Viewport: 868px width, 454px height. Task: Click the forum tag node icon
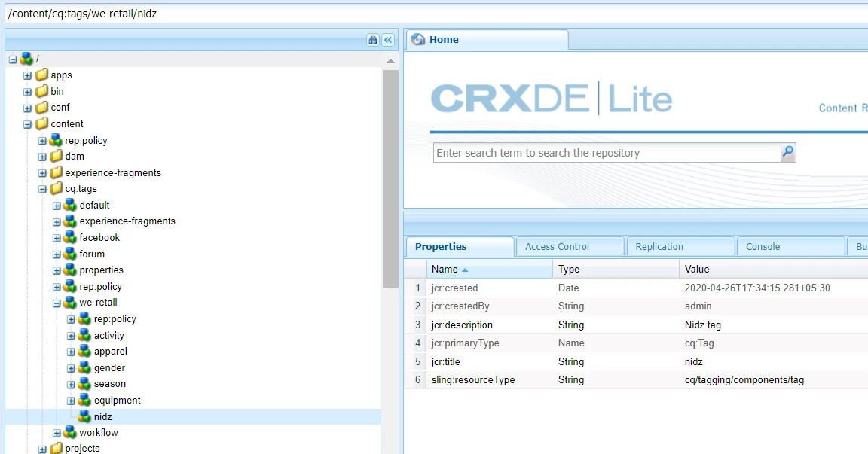point(70,254)
